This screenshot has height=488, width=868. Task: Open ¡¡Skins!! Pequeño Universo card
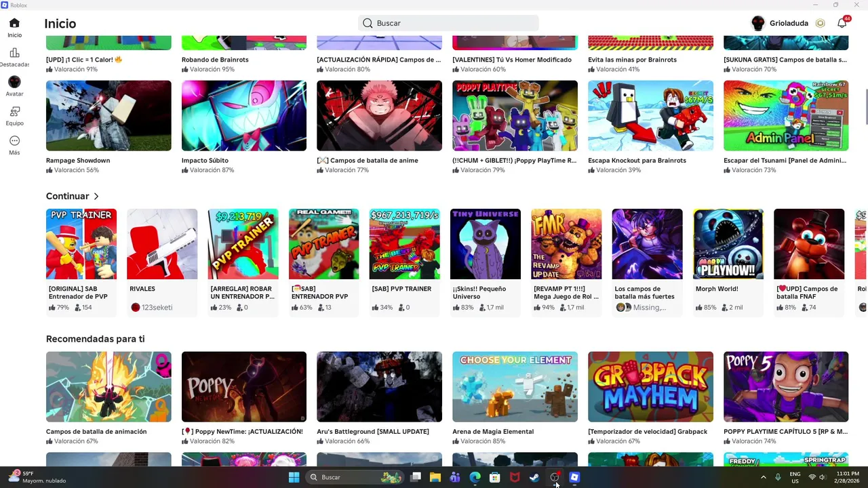486,262
